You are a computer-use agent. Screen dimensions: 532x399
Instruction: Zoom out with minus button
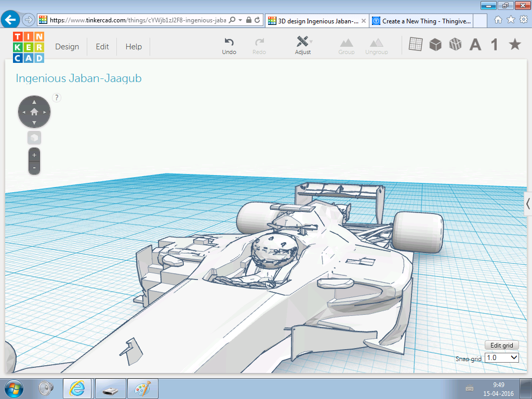pos(34,168)
